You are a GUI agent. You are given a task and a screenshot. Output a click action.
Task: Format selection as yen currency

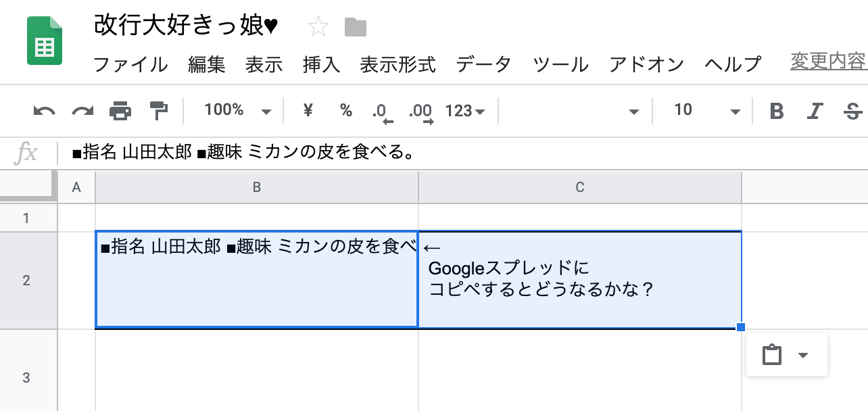[308, 111]
